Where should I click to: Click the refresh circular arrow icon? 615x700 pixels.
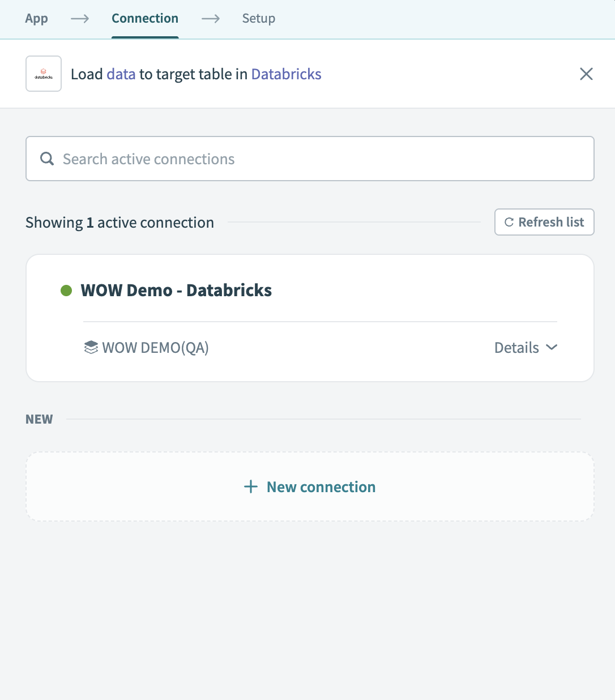tap(509, 222)
